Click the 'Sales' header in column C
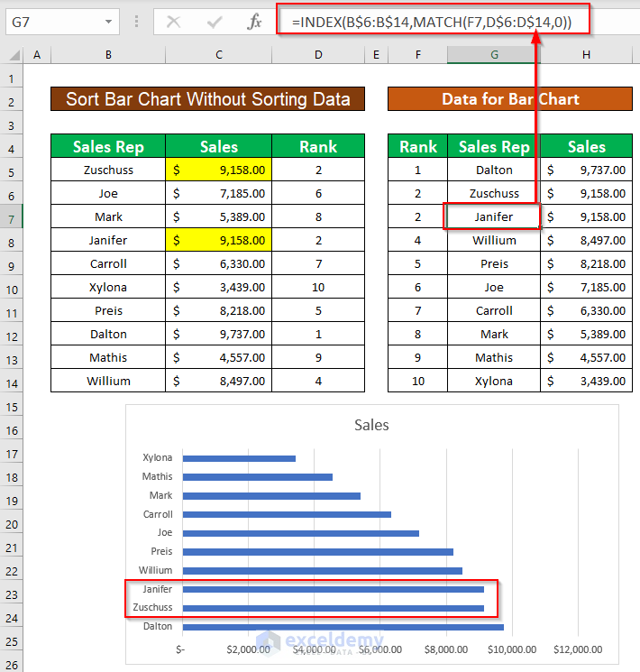Image resolution: width=640 pixels, height=672 pixels. (x=219, y=146)
